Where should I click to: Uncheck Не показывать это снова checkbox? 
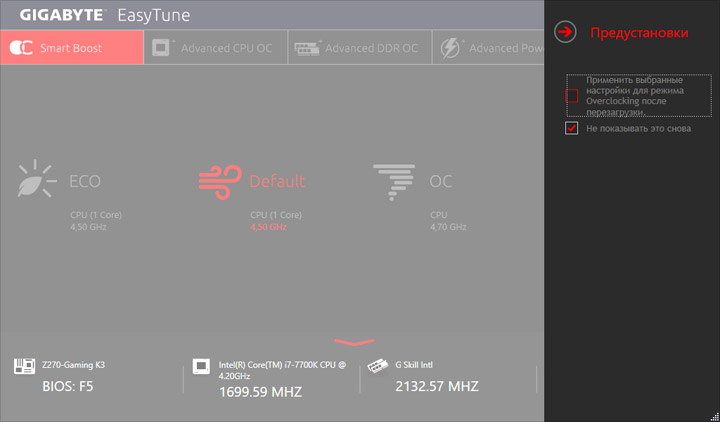pyautogui.click(x=571, y=128)
